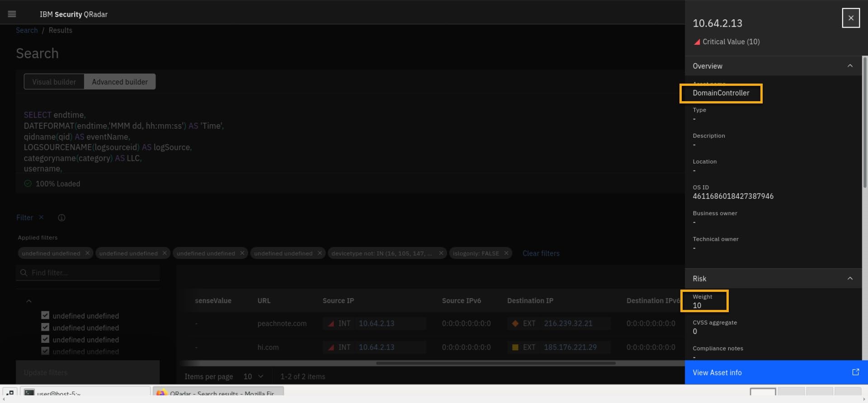Click the search magnifier icon in Find filter
Viewport: 868px width, 403px height.
[x=24, y=273]
